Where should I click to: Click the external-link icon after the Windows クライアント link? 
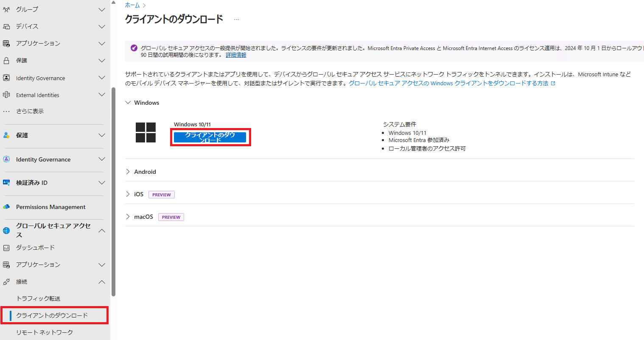(x=553, y=84)
